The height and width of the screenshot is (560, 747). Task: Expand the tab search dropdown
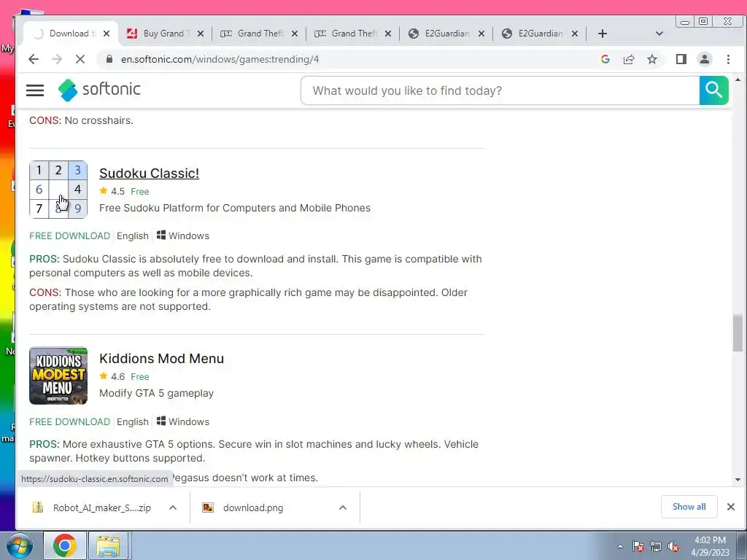pyautogui.click(x=659, y=34)
